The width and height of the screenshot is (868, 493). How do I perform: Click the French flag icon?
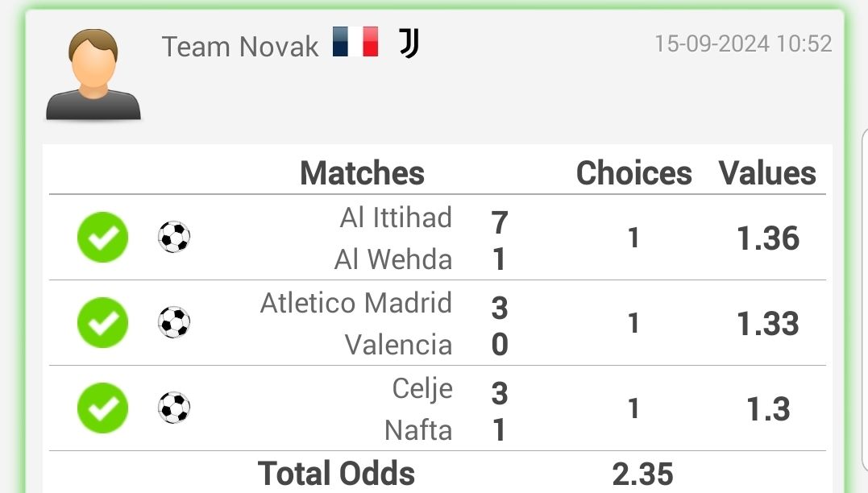tap(355, 42)
